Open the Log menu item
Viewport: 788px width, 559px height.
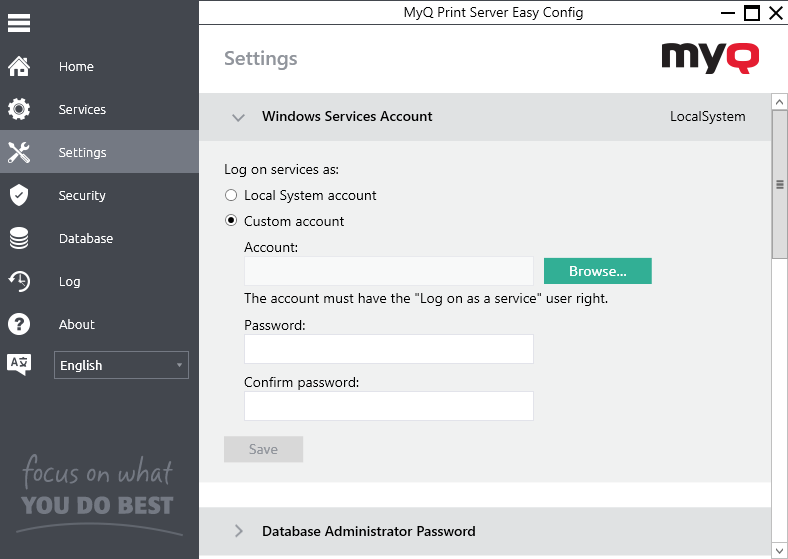[69, 282]
